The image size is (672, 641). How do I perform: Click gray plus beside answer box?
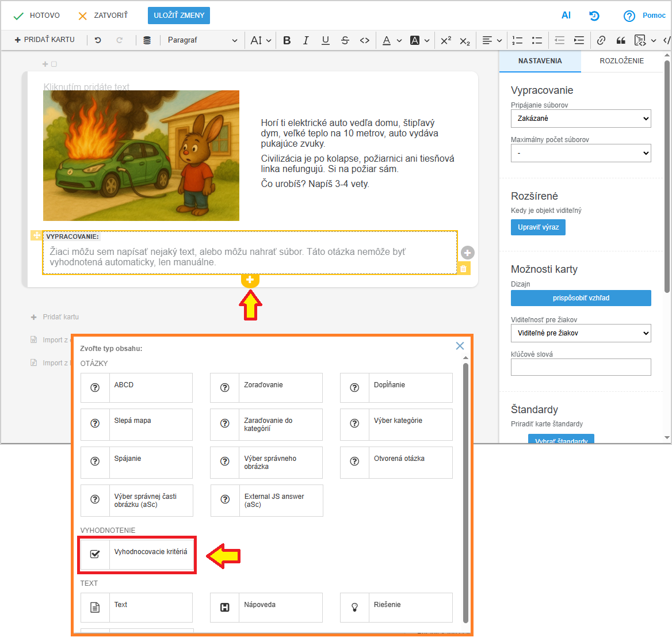pyautogui.click(x=468, y=253)
